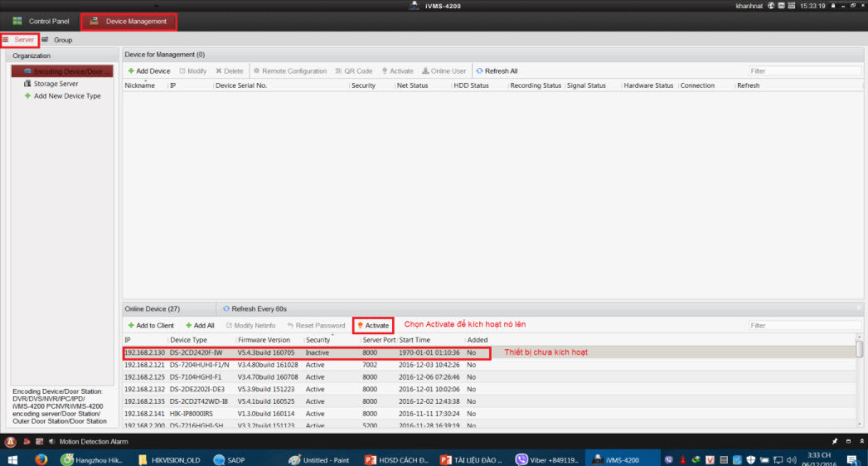This screenshot has width=868, height=466.
Task: Click the Online Device filter field
Action: coord(801,326)
